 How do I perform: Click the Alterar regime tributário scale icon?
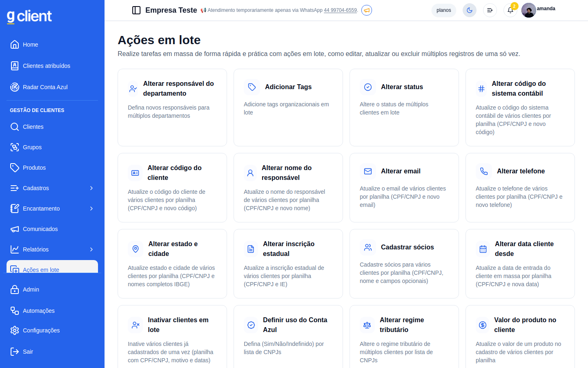coord(367,325)
